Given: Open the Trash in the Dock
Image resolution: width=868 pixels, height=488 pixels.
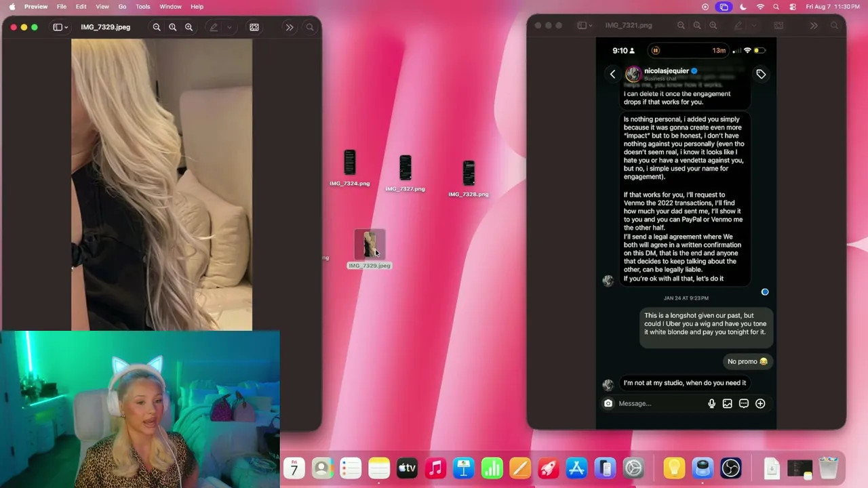Looking at the screenshot, I should coord(829,468).
